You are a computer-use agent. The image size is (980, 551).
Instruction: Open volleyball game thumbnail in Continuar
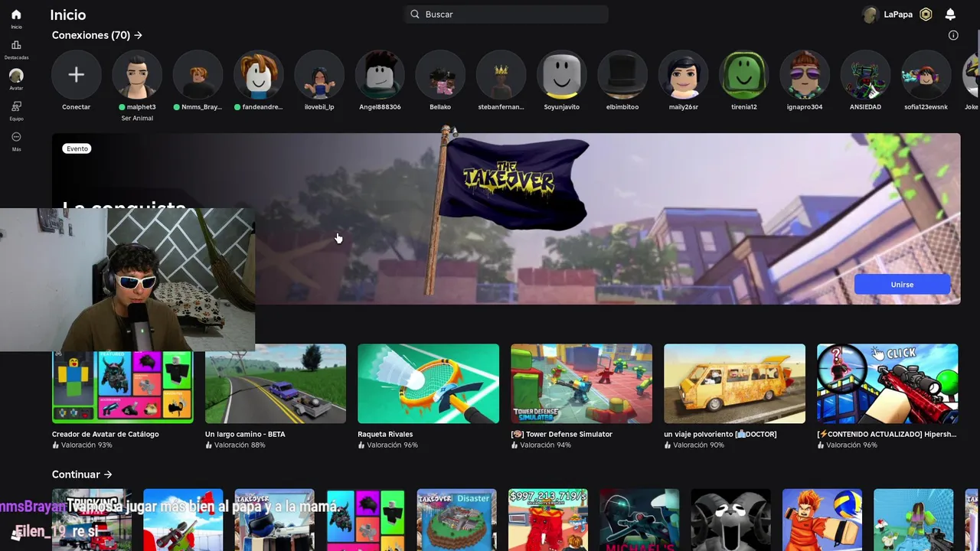tap(822, 520)
